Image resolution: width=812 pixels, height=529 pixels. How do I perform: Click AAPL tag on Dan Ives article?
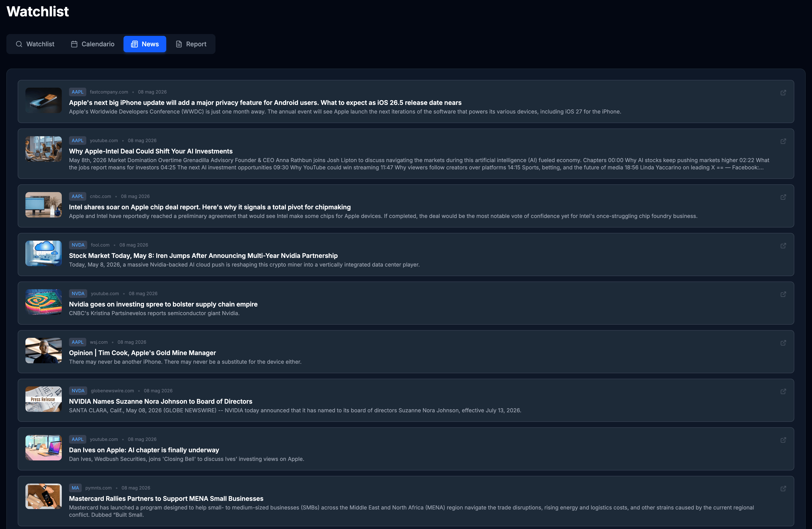point(77,439)
